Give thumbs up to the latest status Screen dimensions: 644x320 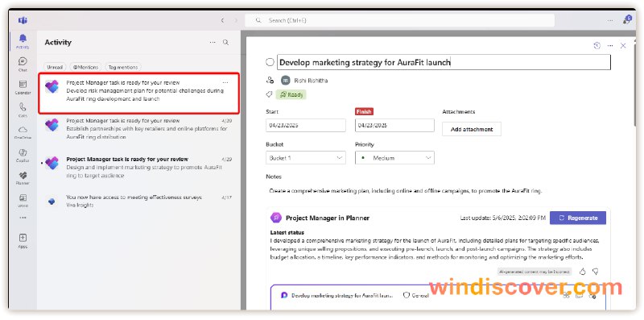coord(582,272)
